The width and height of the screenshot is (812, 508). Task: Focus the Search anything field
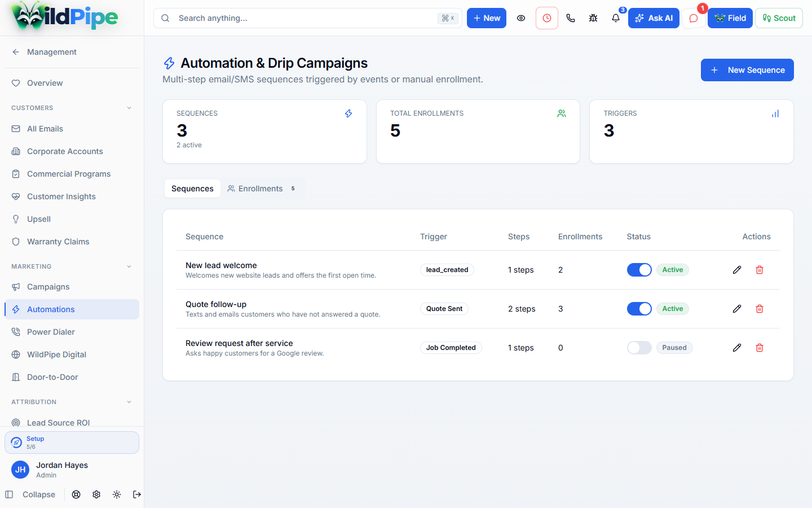308,18
